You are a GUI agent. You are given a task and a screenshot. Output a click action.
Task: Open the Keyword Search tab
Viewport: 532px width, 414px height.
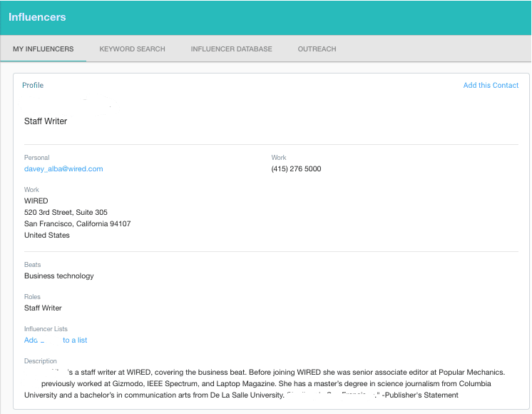tap(132, 49)
